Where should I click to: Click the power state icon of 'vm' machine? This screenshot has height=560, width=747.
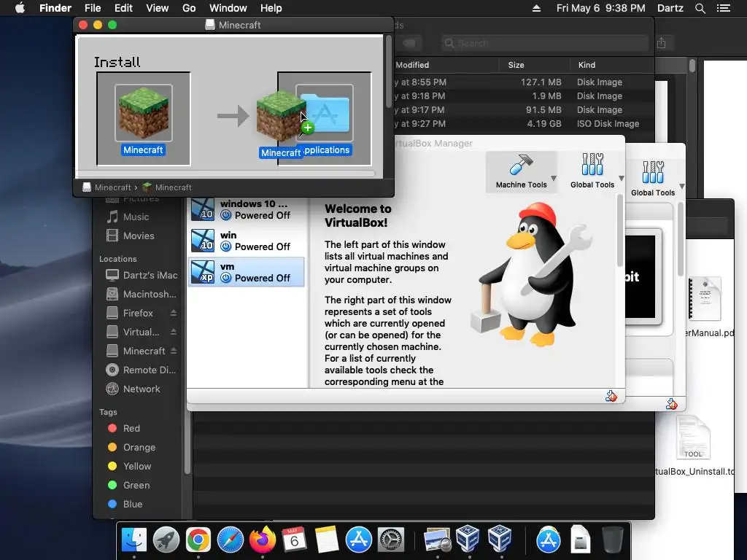coord(226,278)
